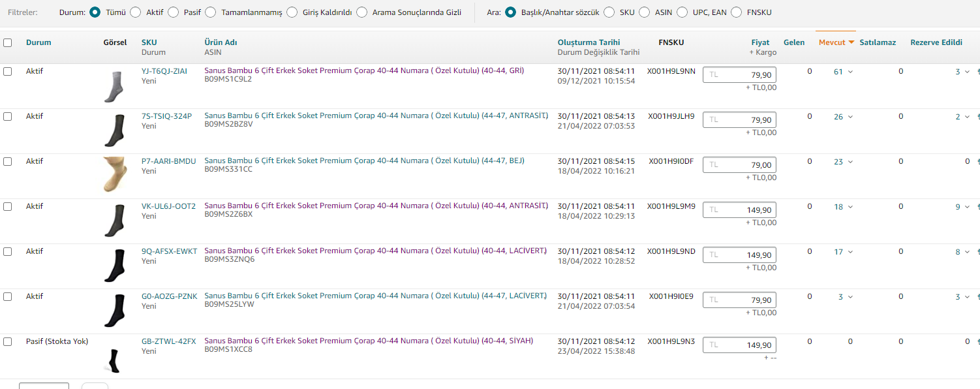Open the GRİ (40-44) product title link
The height and width of the screenshot is (389, 980).
tap(364, 70)
